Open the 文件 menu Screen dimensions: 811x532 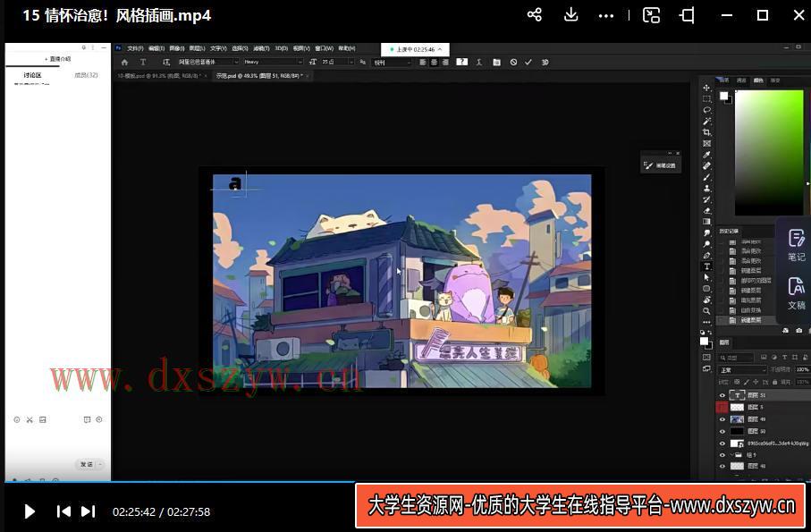pos(134,48)
